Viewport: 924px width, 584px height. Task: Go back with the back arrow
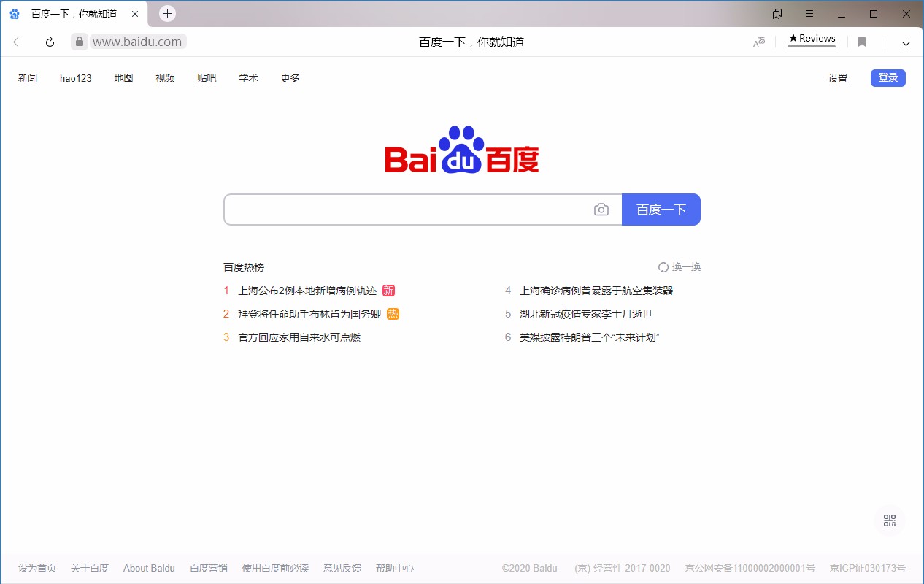pyautogui.click(x=18, y=42)
